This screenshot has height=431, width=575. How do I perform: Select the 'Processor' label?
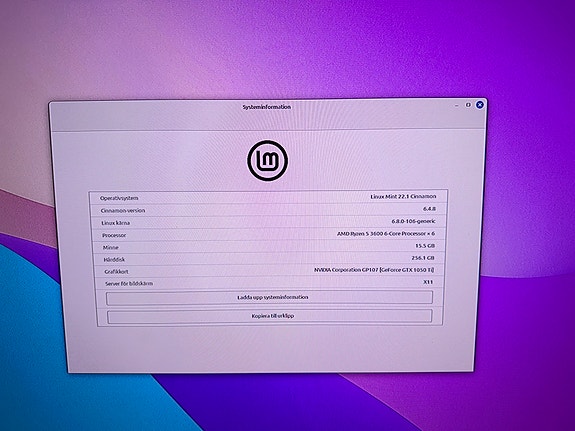click(x=114, y=235)
